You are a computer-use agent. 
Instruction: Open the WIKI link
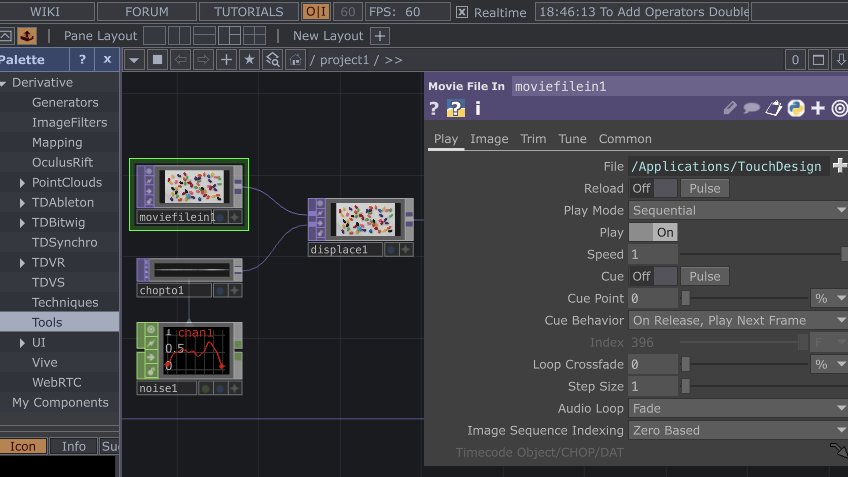(x=45, y=11)
